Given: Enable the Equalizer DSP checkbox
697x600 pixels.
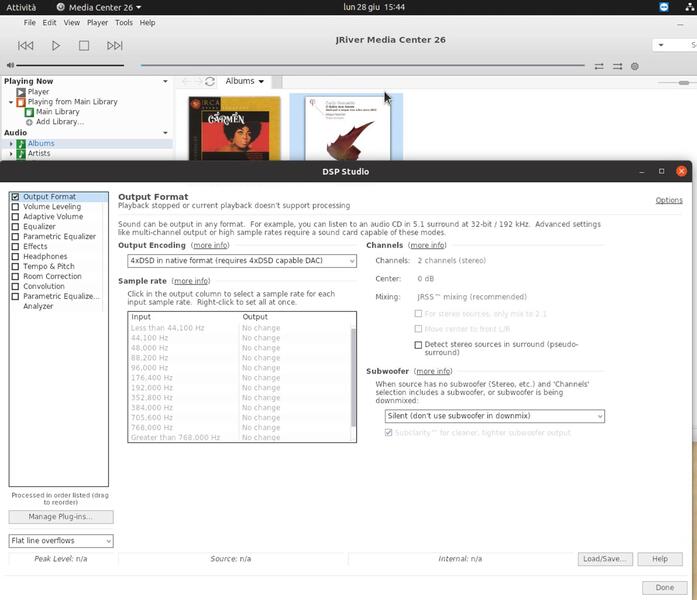Looking at the screenshot, I should pyautogui.click(x=15, y=227).
